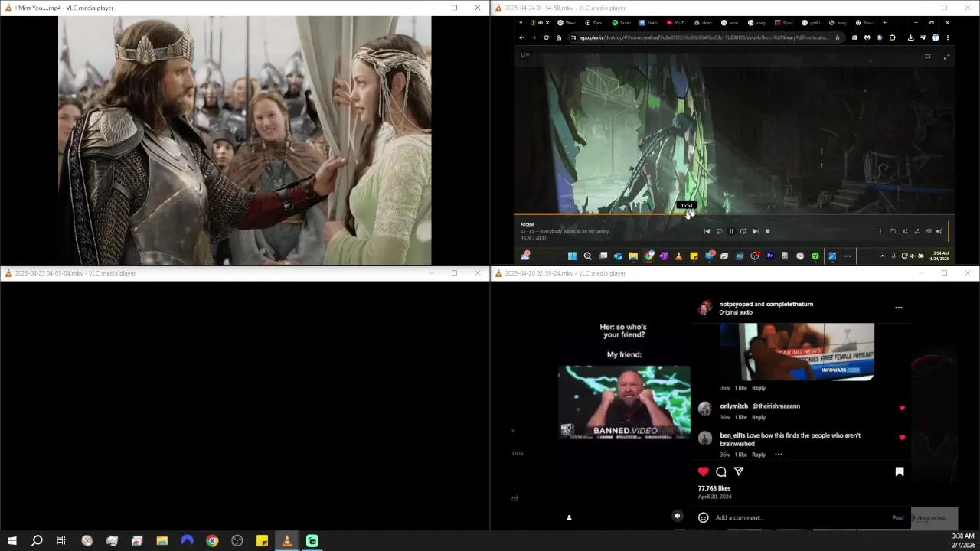Click the recorded browser back arrow
The image size is (980, 551).
pyautogui.click(x=521, y=37)
